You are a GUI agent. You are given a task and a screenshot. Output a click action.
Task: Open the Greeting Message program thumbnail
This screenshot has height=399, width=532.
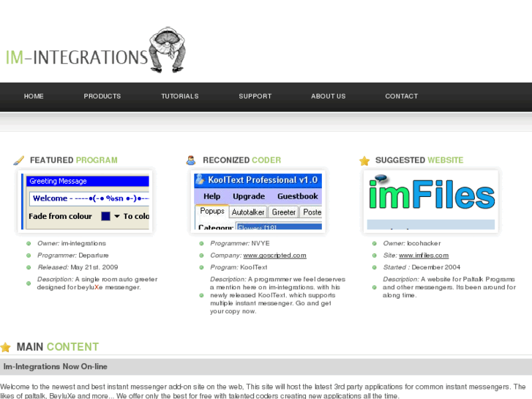pos(85,201)
